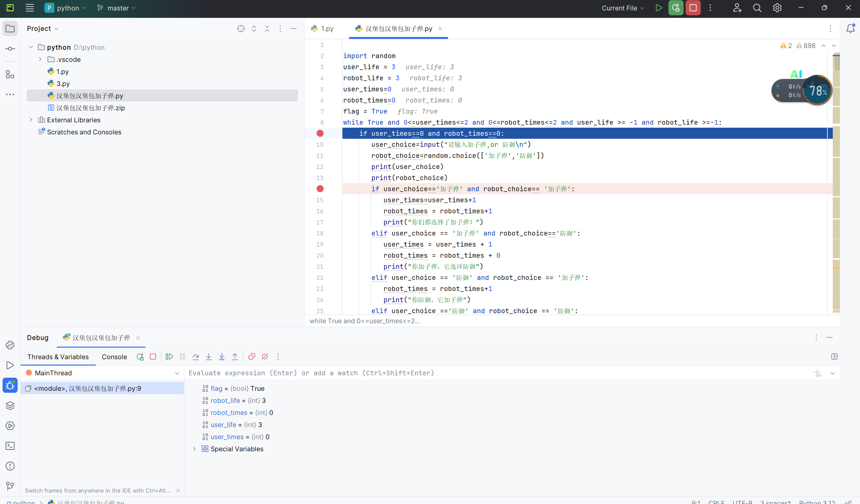Switch to the 1.py editor tab
The height and width of the screenshot is (504, 860).
click(x=323, y=29)
